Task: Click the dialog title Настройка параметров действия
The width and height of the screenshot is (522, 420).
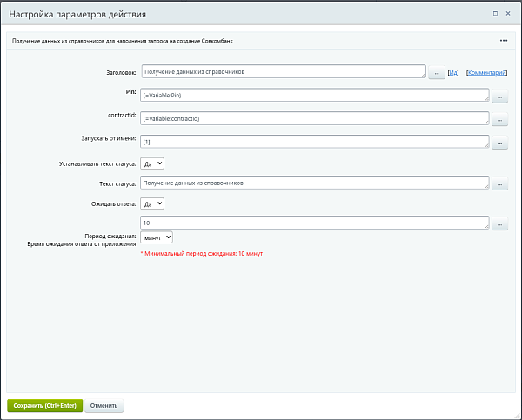Action: (77, 14)
